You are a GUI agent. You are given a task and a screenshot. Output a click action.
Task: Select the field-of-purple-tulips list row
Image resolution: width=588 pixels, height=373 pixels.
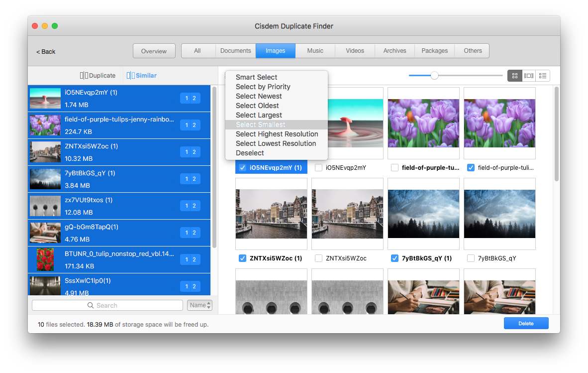[119, 125]
